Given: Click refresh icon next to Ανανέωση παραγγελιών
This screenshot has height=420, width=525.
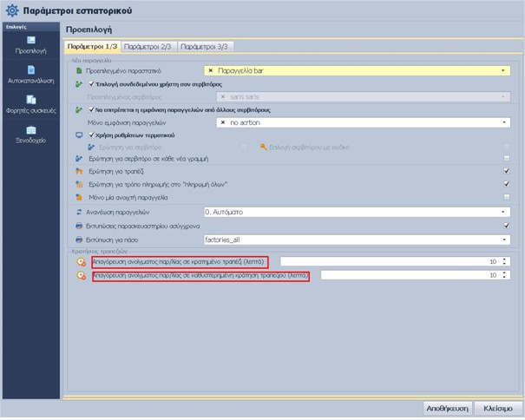Looking at the screenshot, I should pyautogui.click(x=79, y=211).
